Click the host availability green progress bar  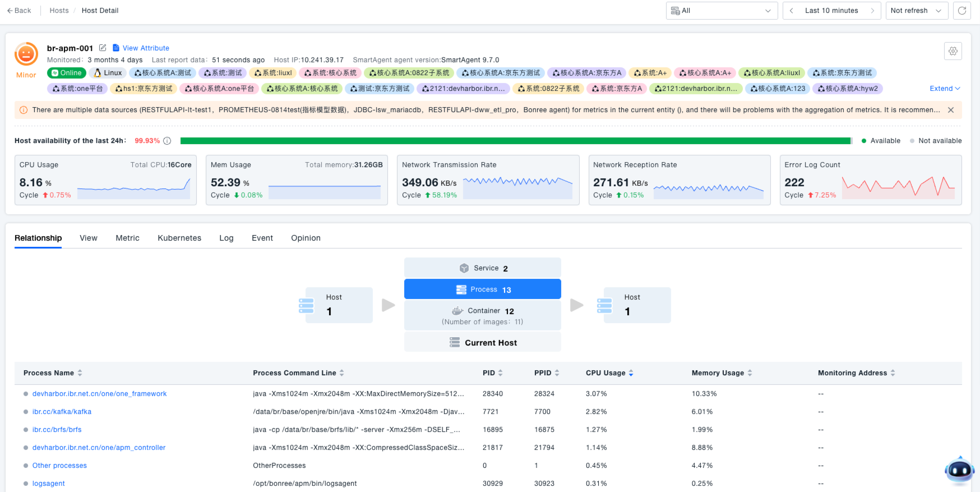[x=516, y=141]
